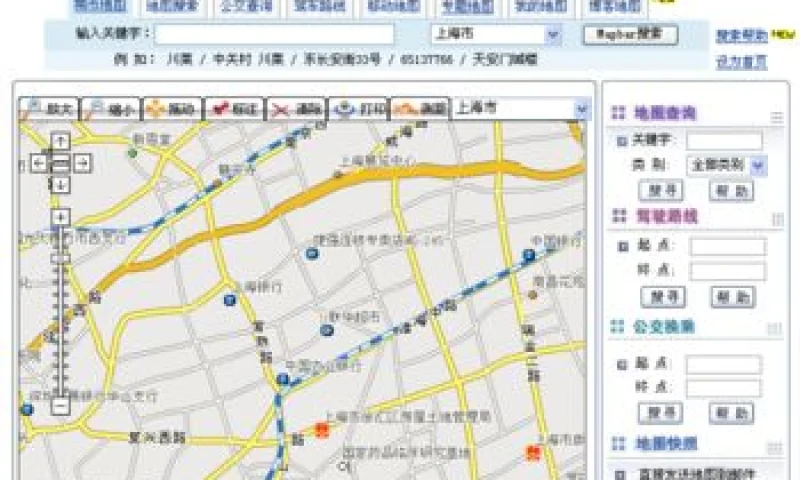Image resolution: width=800 pixels, height=480 pixels.
Task: Click the Mapbar搜索 button
Action: (630, 35)
